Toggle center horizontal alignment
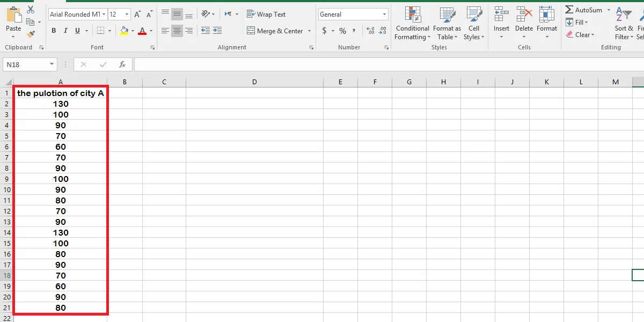Screen dimensions: 644x322 (x=177, y=31)
